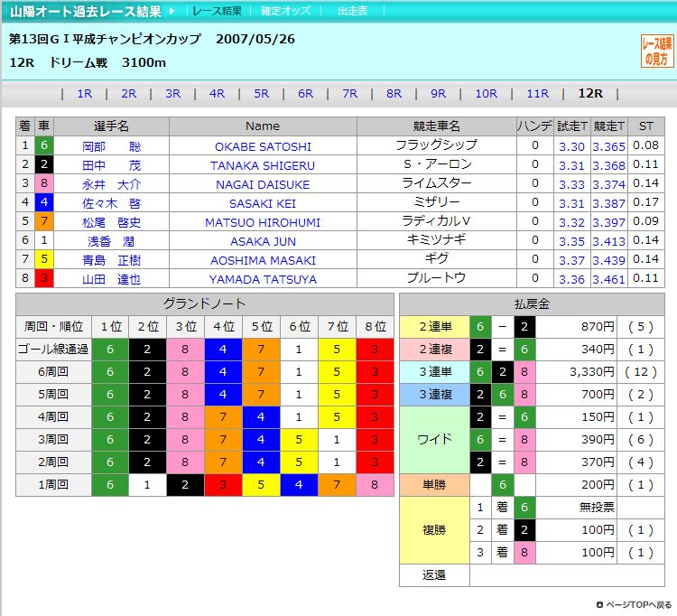
Task: Click the 3連複 bet type label
Action: (x=434, y=395)
